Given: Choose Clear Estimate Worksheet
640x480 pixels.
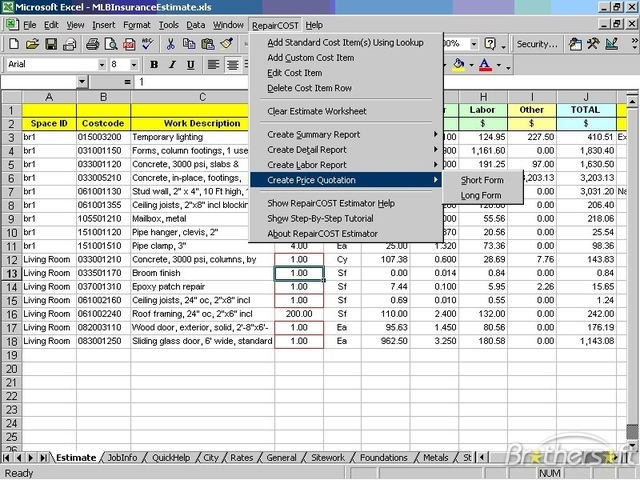Looking at the screenshot, I should pos(346,111).
